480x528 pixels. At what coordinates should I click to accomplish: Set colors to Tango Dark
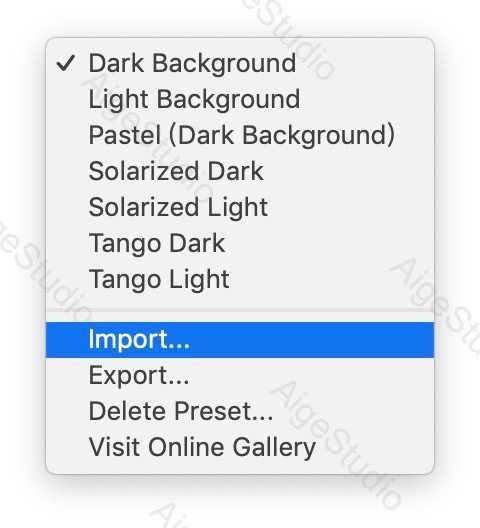[240, 243]
